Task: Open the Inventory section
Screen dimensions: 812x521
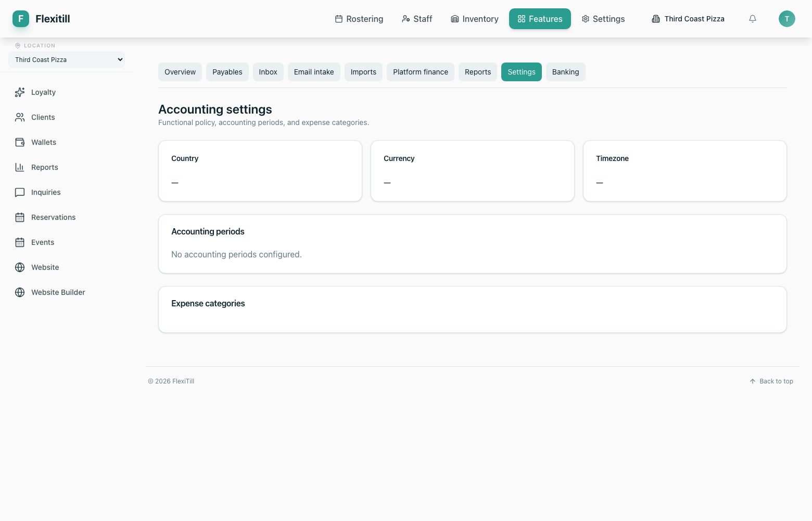Action: (x=475, y=19)
